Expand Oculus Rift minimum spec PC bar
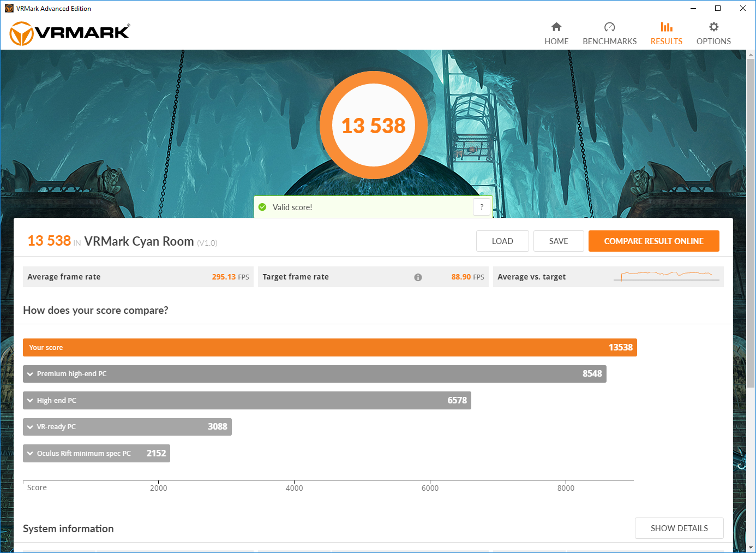Viewport: 756px width, 553px height. (97, 453)
